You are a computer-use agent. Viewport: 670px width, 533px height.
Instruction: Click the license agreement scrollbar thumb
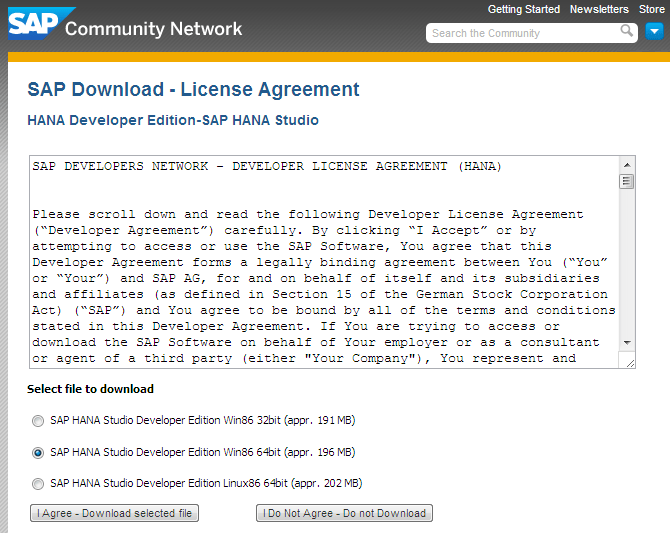[627, 181]
